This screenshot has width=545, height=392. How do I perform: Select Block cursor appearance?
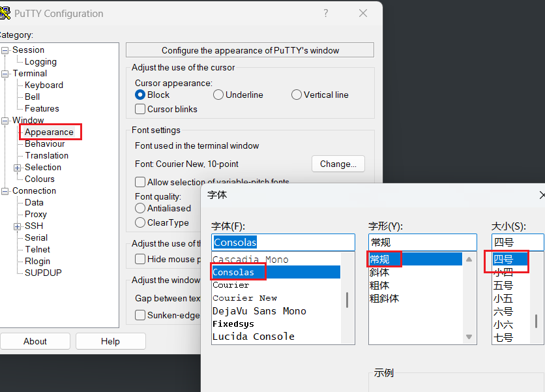pos(140,95)
